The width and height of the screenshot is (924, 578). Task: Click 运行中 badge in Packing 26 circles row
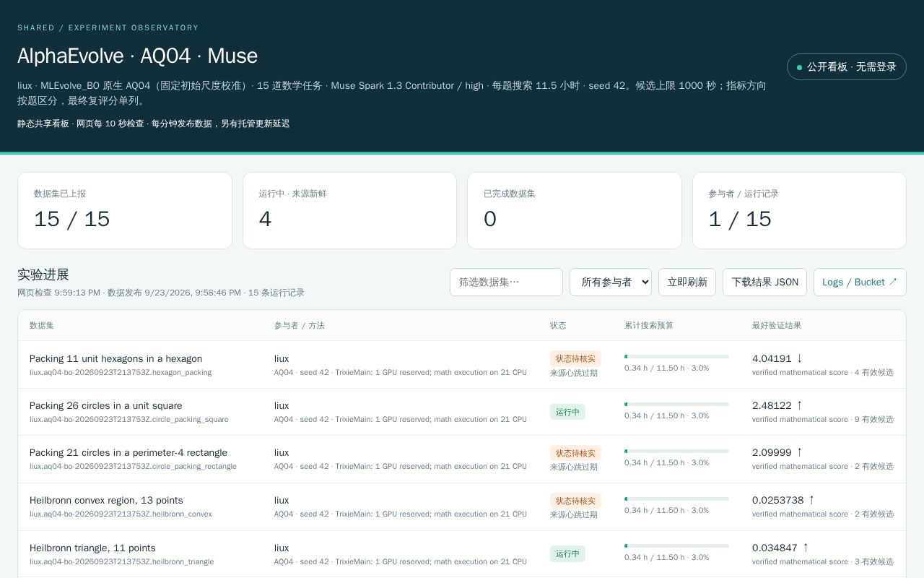point(567,412)
